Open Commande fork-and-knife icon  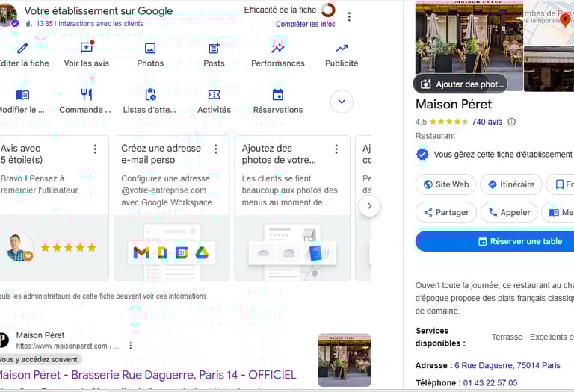coord(87,95)
